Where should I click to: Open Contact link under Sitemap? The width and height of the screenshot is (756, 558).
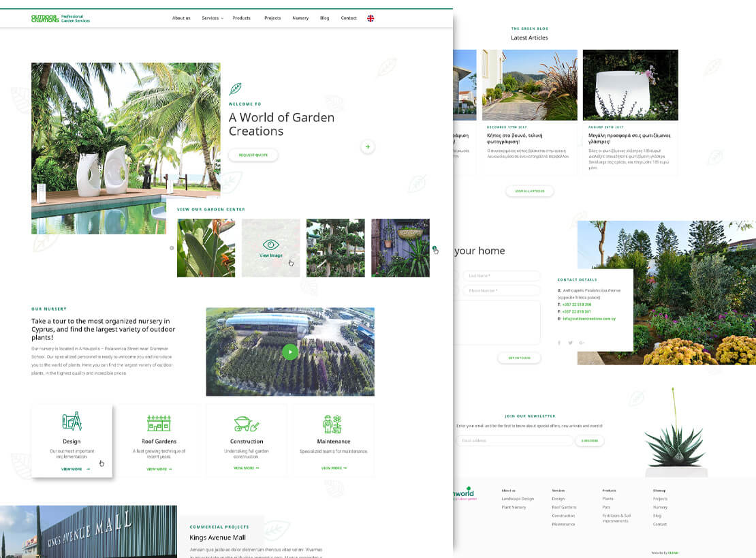click(x=660, y=524)
